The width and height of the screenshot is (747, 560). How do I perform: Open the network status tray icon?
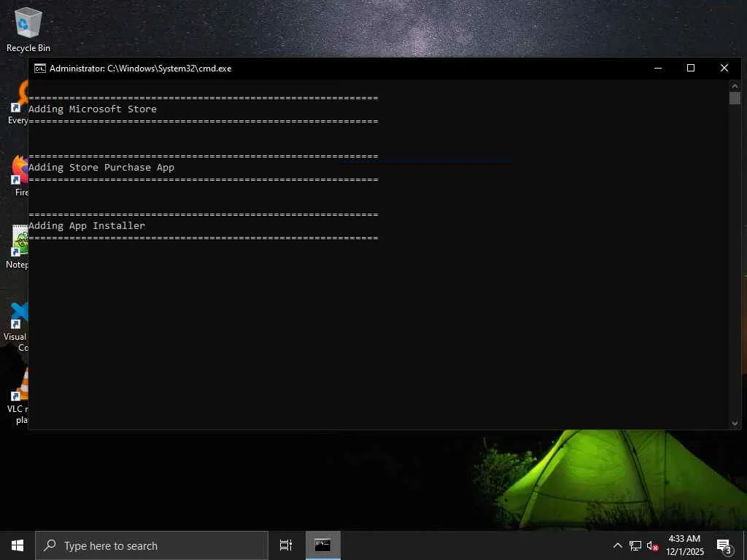[635, 545]
